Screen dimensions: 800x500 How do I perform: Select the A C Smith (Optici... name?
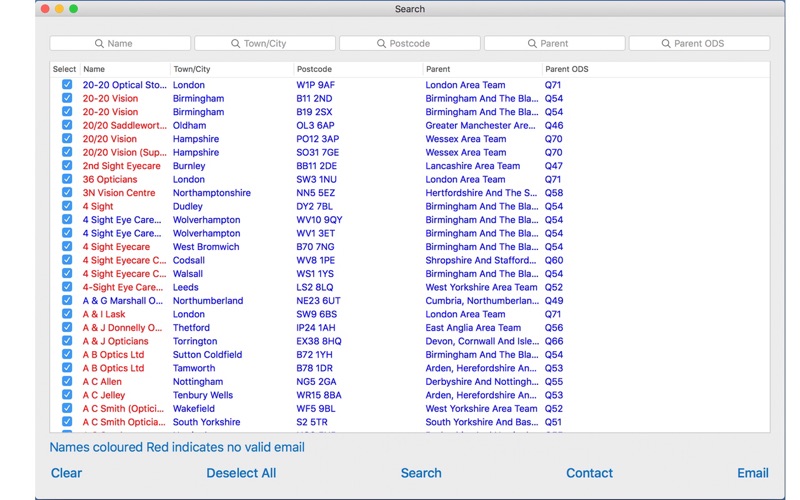tap(123, 409)
